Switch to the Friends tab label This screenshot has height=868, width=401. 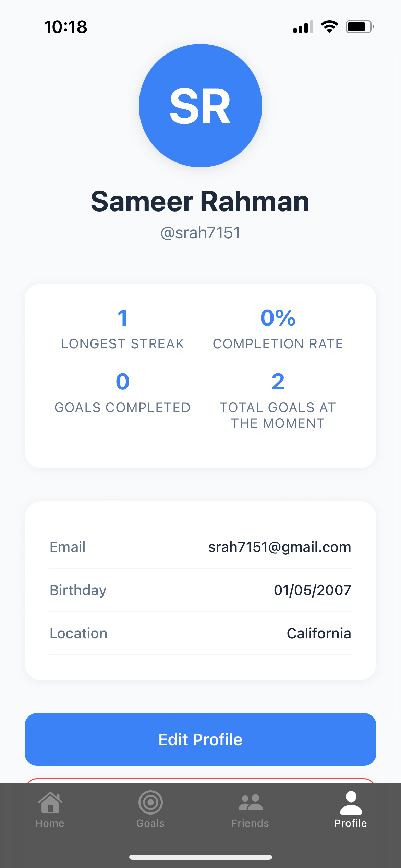(251, 823)
